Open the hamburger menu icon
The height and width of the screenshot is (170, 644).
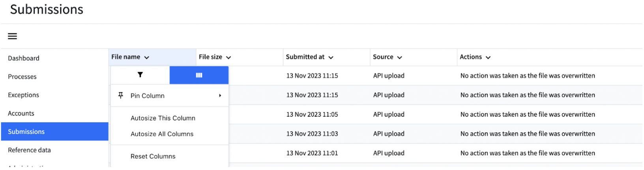click(x=12, y=36)
